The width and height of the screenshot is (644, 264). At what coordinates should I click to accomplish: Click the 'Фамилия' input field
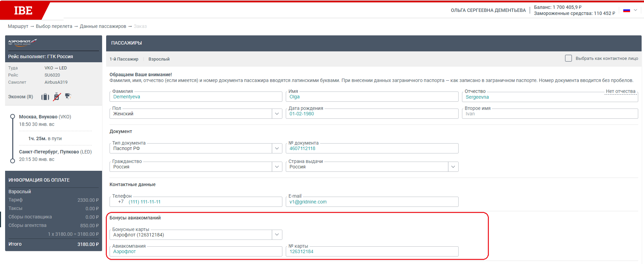pyautogui.click(x=196, y=97)
